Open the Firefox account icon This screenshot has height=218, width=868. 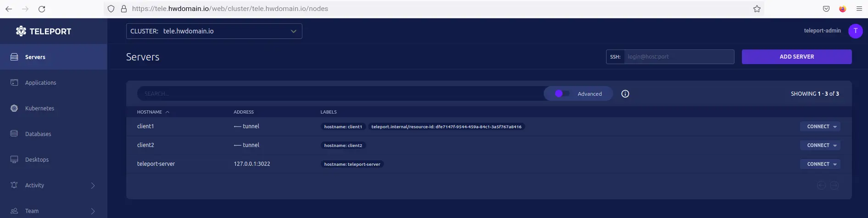pos(843,9)
